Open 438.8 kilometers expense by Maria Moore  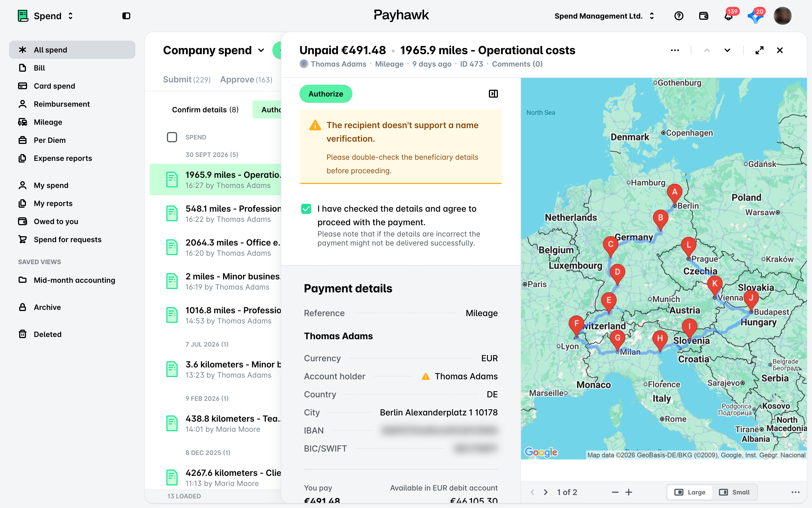215,423
